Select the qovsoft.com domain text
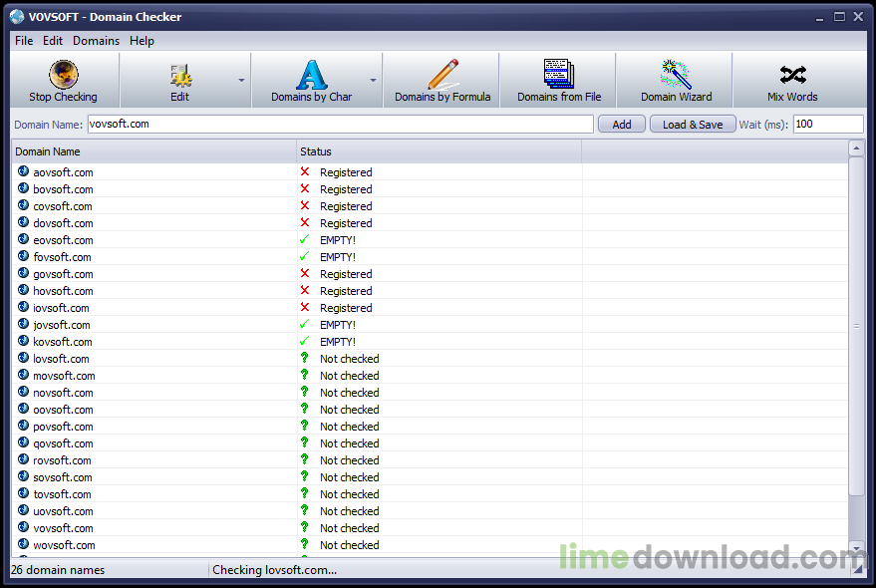This screenshot has height=588, width=876. (x=63, y=443)
